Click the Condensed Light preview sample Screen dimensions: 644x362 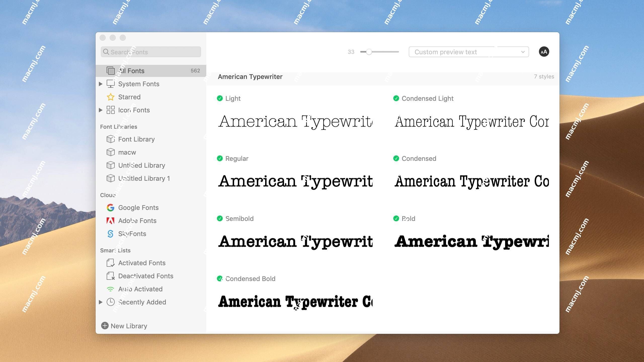[472, 122]
